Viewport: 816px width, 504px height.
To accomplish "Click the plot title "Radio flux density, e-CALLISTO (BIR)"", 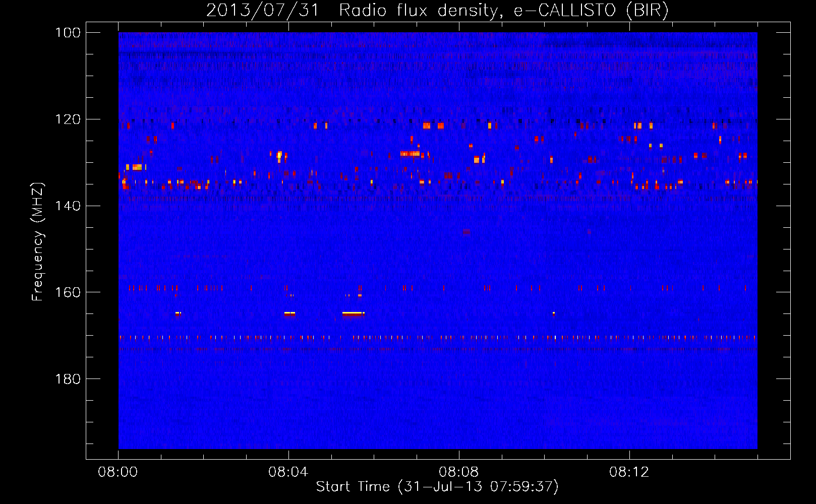I will pyautogui.click(x=504, y=10).
